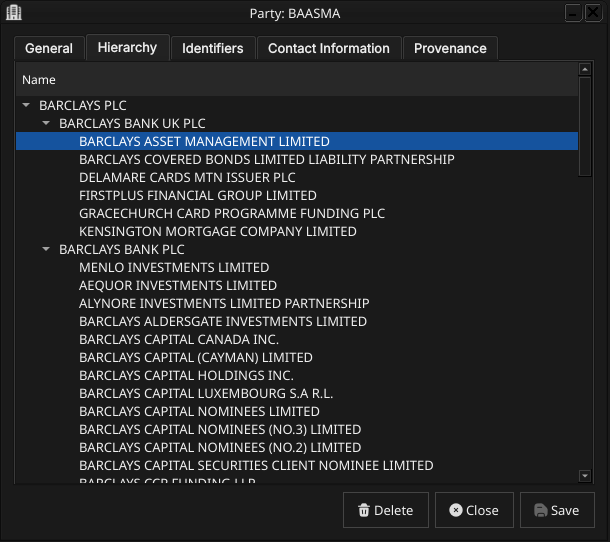
Task: Select BARCLAYS COVERED BONDS LIMITED LIABILITY PARTNERSHIP
Action: tap(297, 160)
